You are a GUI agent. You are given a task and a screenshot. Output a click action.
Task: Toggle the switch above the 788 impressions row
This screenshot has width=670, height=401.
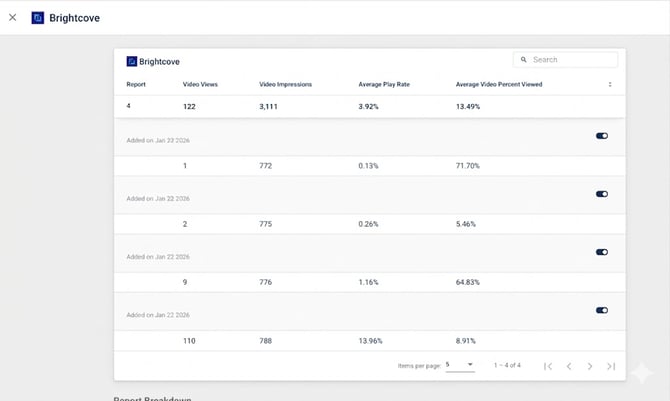tap(602, 310)
